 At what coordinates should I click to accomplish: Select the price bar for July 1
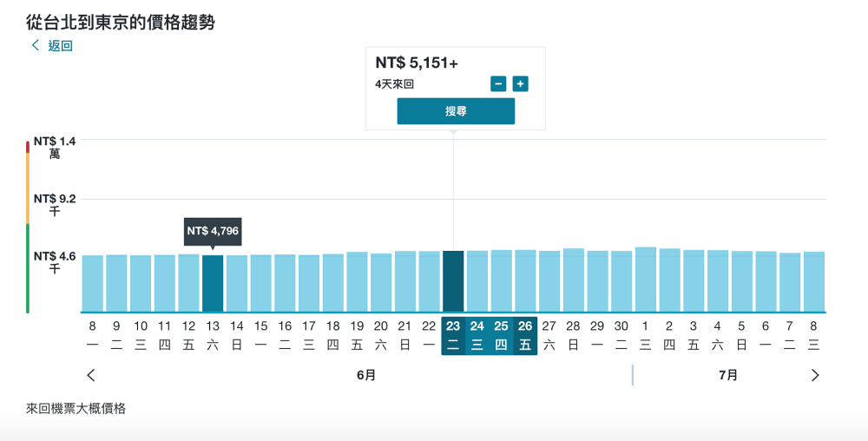coord(646,280)
